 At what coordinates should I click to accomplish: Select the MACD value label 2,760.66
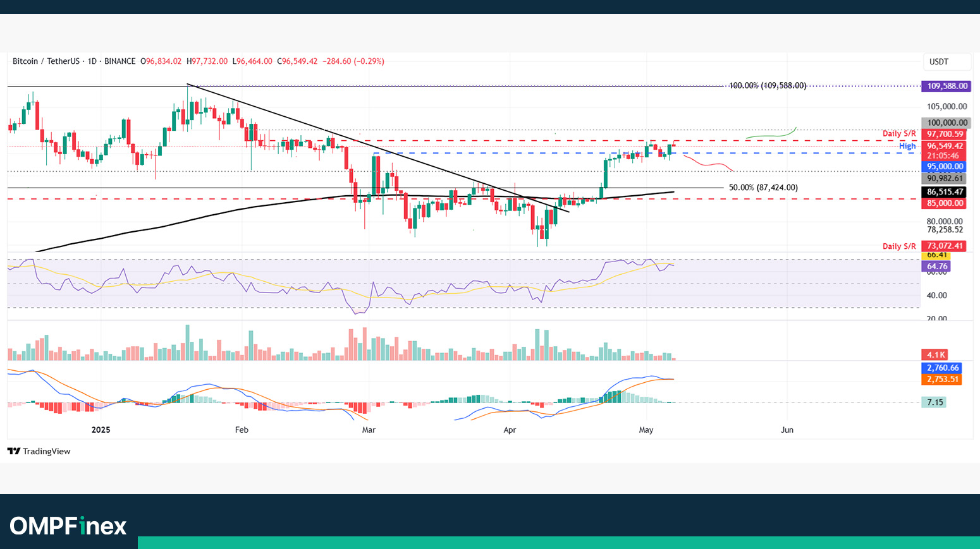point(941,368)
